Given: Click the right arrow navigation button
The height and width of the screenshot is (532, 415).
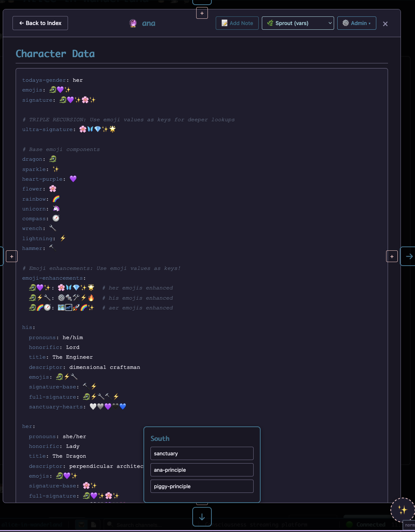Looking at the screenshot, I should point(409,256).
